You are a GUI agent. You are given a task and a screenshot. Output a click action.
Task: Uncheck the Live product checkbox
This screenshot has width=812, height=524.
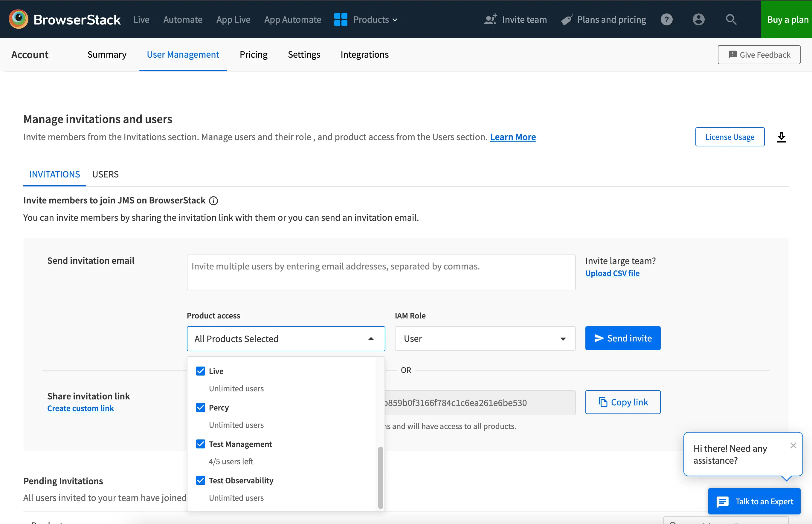click(201, 371)
